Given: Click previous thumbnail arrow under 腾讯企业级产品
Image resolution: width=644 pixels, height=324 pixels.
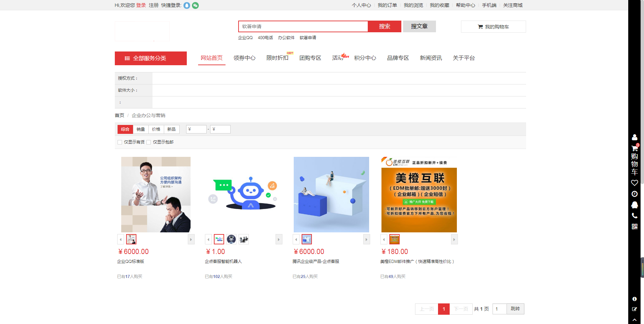Looking at the screenshot, I should click(x=296, y=239).
